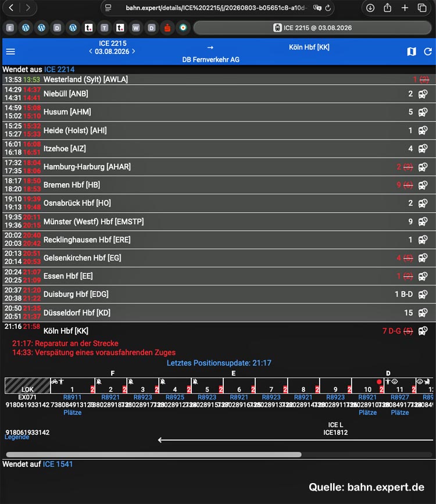The image size is (436, 504).
Task: Click the occupancy icon for Köln Hbf
Action: click(x=423, y=331)
